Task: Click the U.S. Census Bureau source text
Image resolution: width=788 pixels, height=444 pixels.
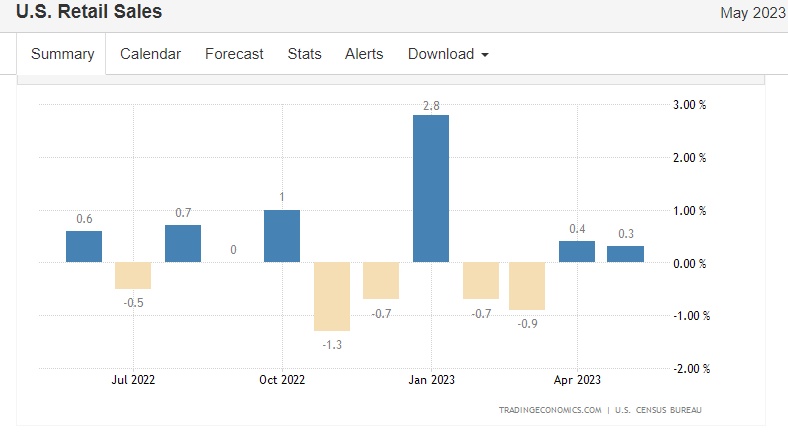Action: click(x=658, y=410)
